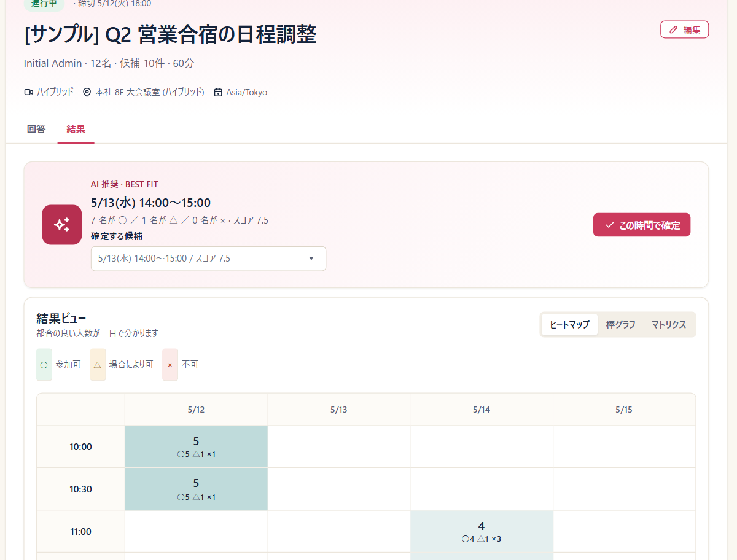Click the video camera ハイブリッド icon

(28, 92)
